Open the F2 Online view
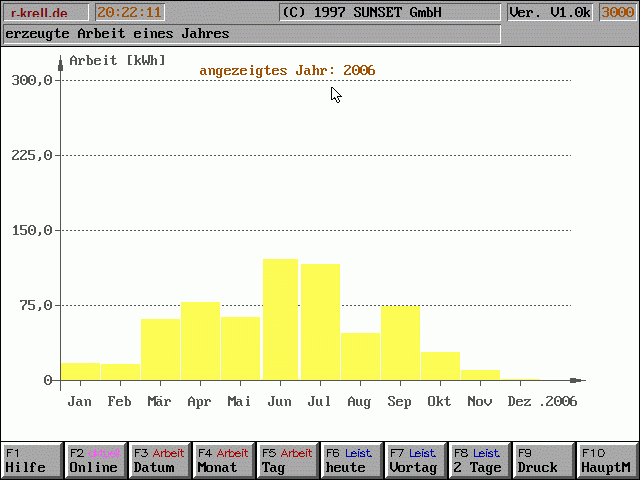640x480 pixels. point(95,460)
